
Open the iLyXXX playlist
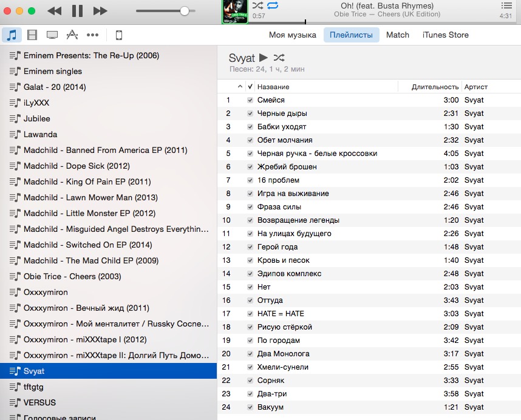[108, 103]
